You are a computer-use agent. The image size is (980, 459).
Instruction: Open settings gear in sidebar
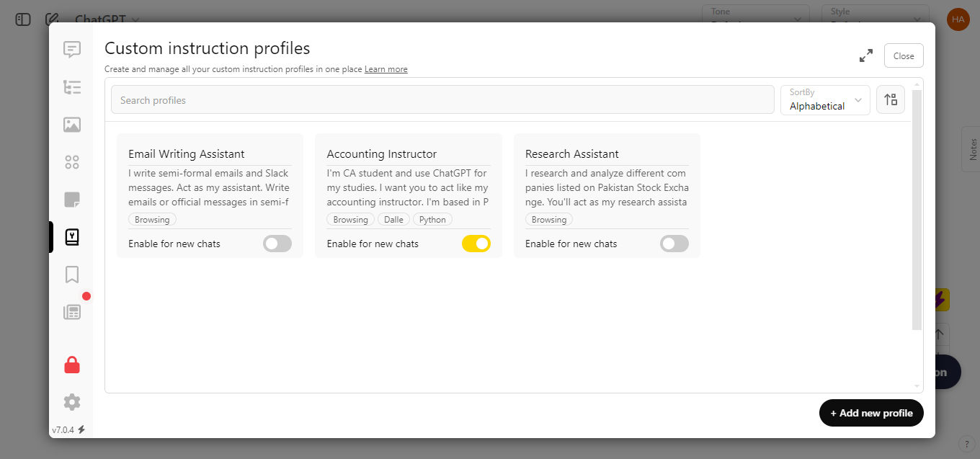[x=72, y=402]
